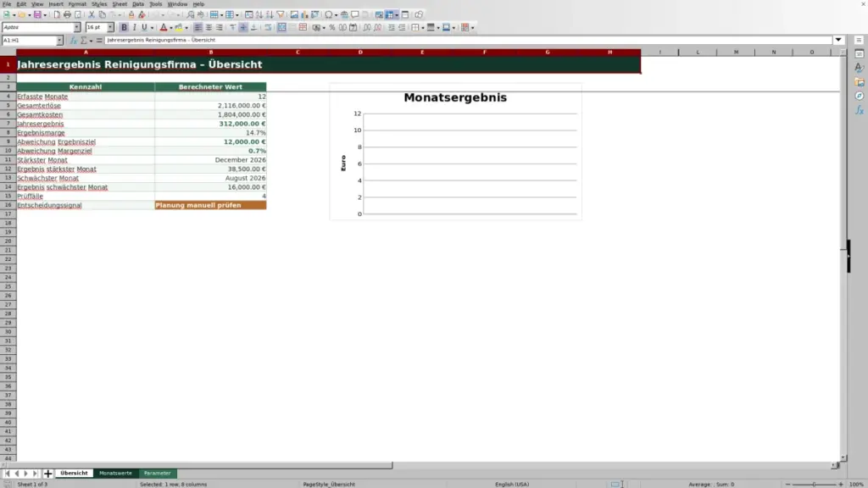Open Conditional Formatting dropdown arrow

[x=472, y=27]
